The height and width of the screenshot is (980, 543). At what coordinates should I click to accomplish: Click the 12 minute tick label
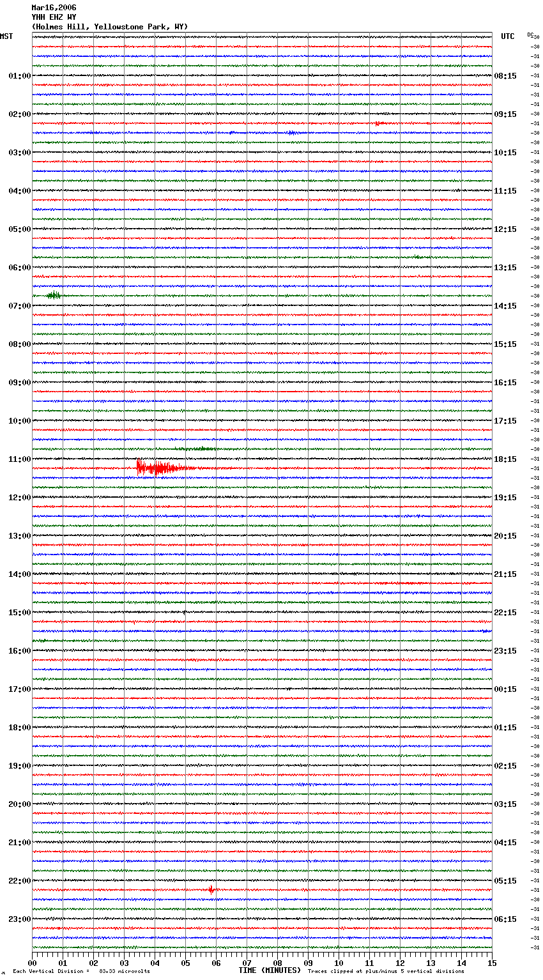(x=400, y=963)
